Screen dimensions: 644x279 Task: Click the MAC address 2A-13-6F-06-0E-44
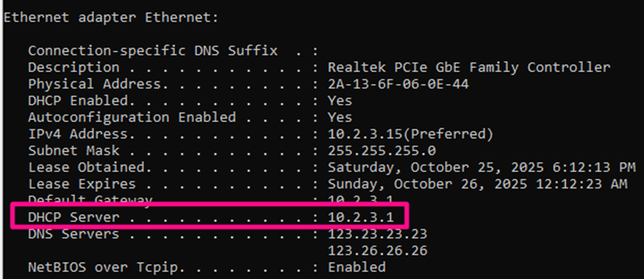pos(398,84)
